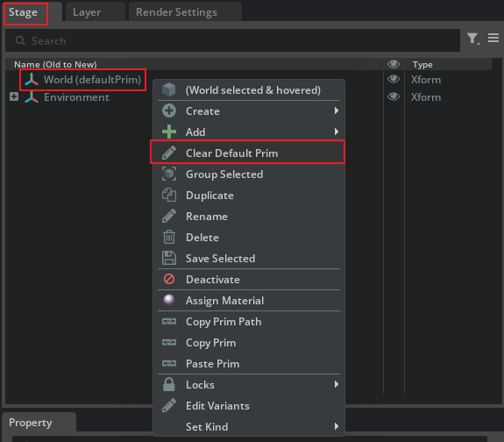Click the link icon beside Copy Prim Path
504x442 pixels.
(169, 321)
